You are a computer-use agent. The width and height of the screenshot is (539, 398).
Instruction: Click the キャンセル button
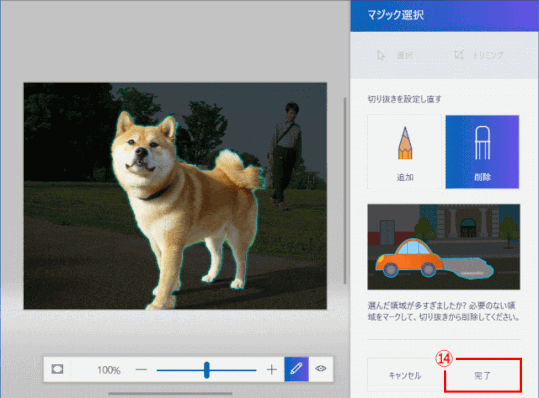tap(405, 375)
